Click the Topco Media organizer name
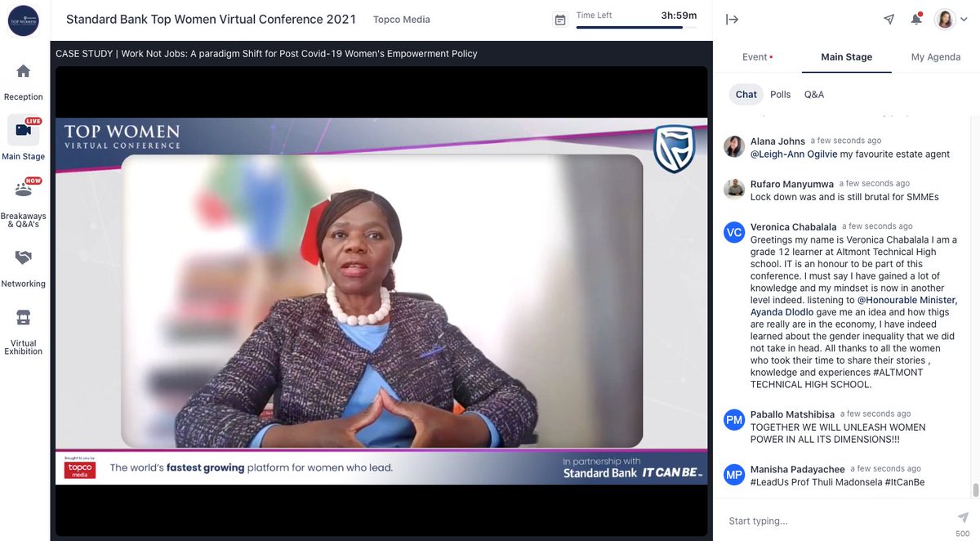 pos(402,20)
